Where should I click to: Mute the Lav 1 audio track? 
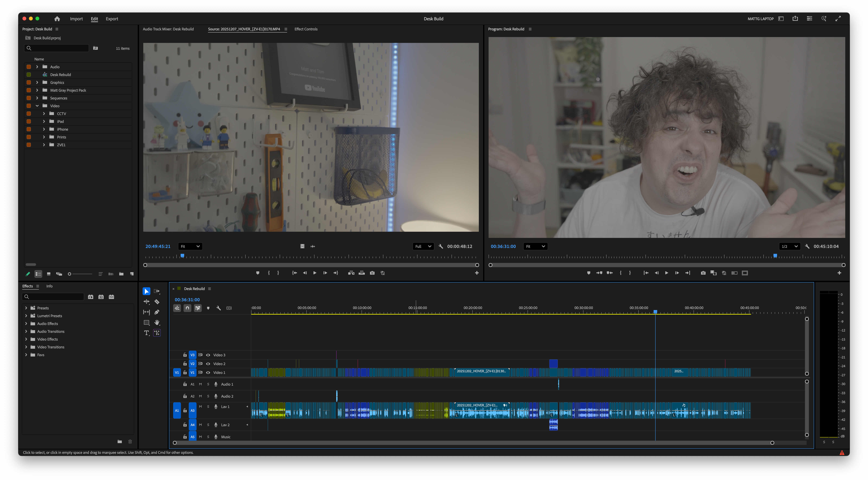[x=200, y=407]
